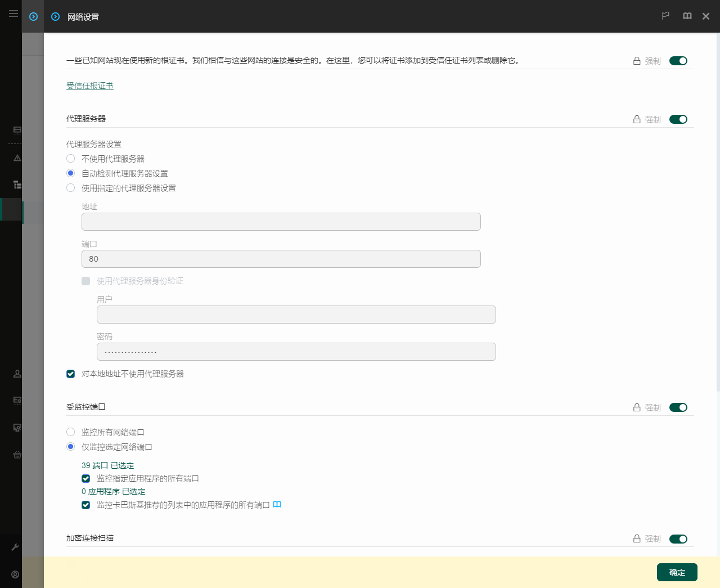Open the hierarchy tree sidebar icon
720x588 pixels.
(17, 185)
